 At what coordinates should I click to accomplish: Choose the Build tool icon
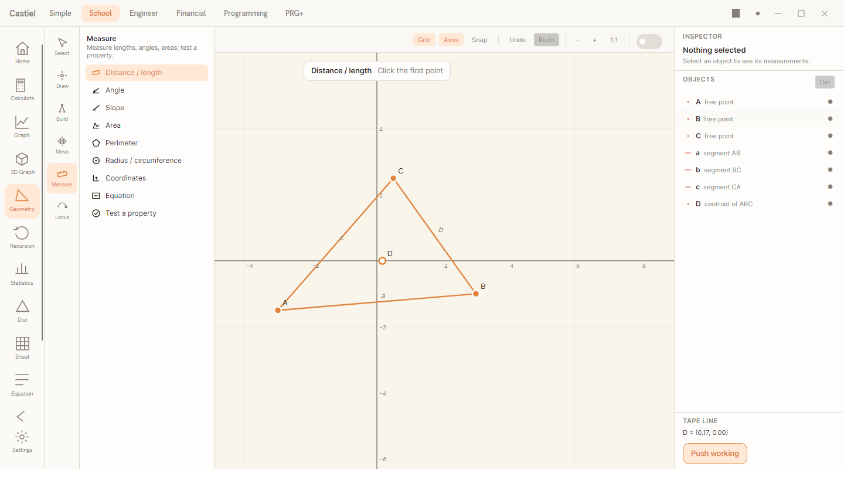[62, 112]
